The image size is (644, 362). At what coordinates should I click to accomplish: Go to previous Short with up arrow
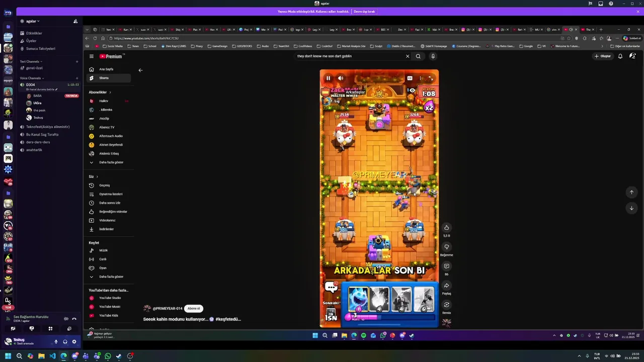pos(631,192)
